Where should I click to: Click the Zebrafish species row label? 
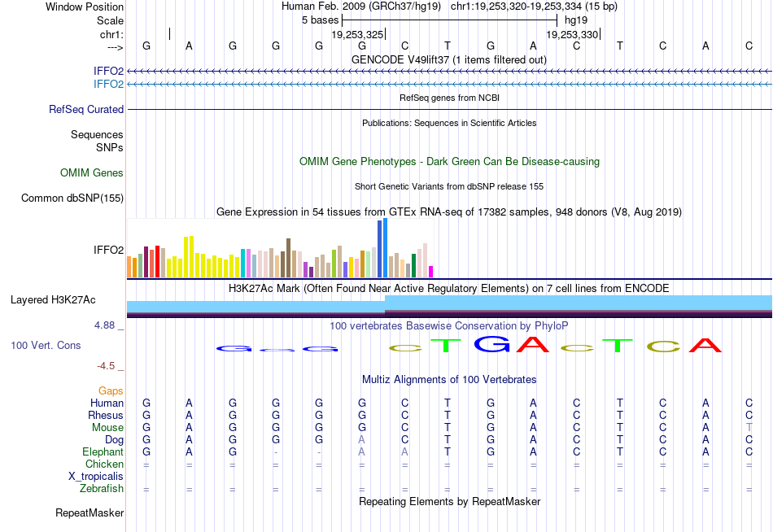(x=102, y=489)
